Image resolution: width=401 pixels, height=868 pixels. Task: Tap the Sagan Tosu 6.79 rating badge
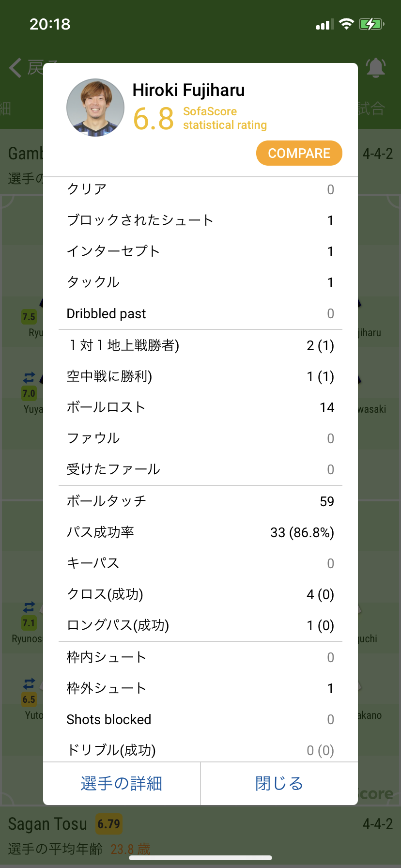[x=108, y=824]
